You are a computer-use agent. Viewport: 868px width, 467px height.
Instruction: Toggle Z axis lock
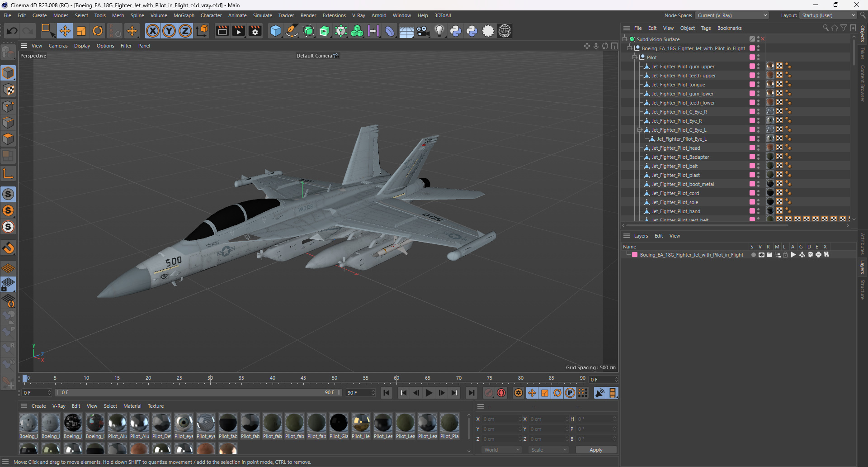pos(185,31)
